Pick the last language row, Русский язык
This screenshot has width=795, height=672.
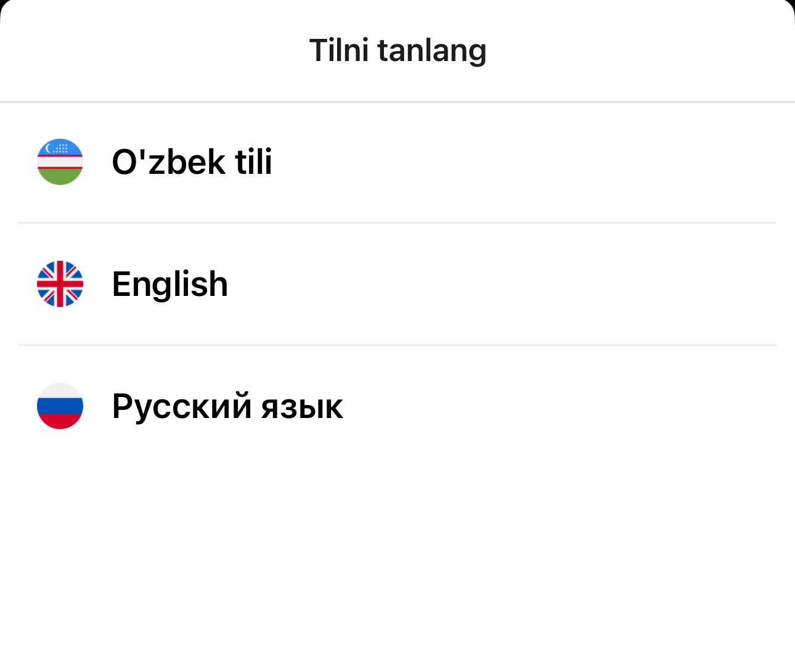click(397, 406)
